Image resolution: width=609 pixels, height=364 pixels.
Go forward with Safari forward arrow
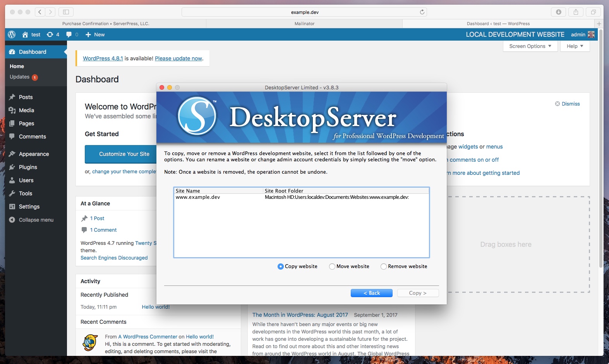tap(50, 12)
